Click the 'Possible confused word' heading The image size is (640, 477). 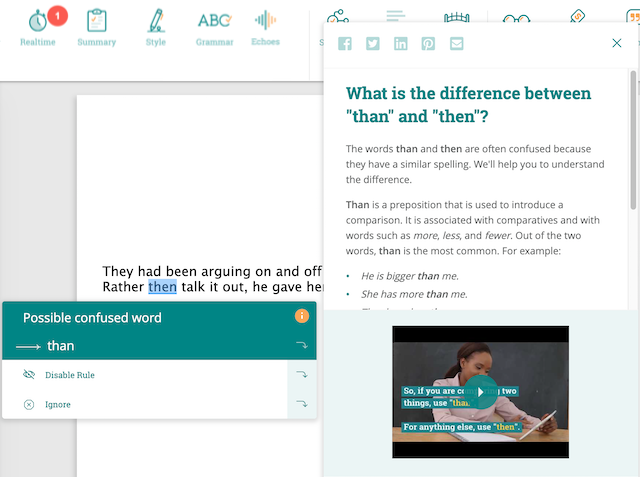click(x=92, y=318)
